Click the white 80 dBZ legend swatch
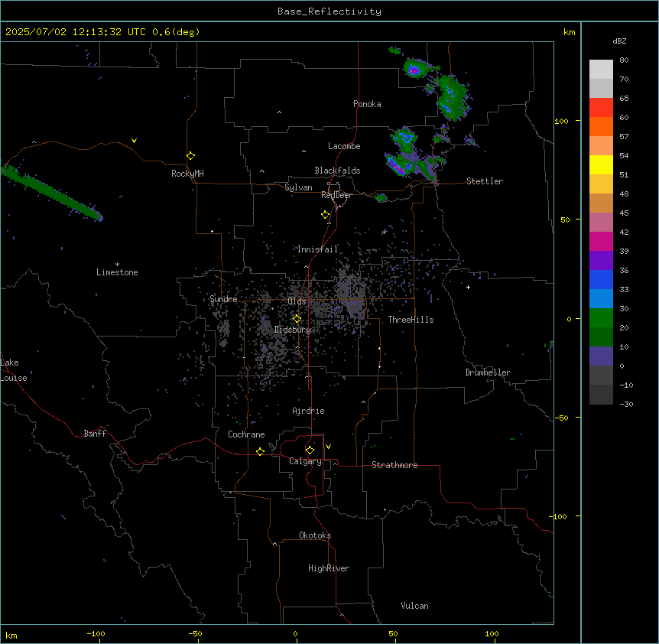The width and height of the screenshot is (659, 644). (601, 70)
